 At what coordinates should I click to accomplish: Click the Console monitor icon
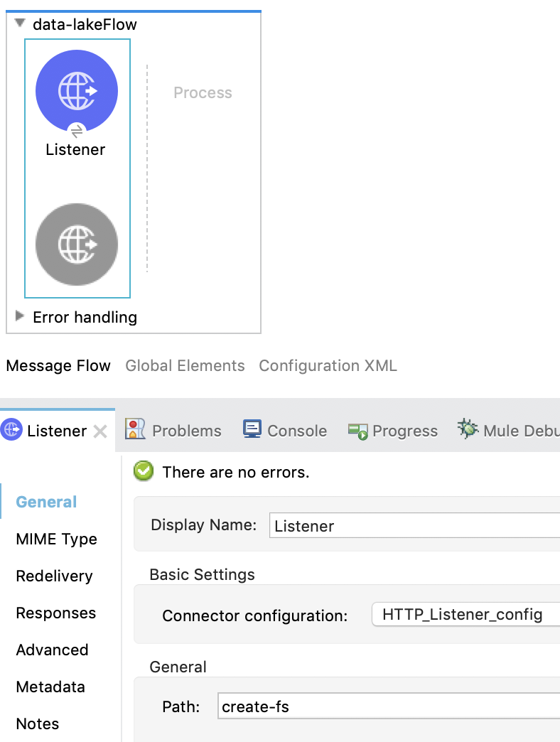tap(252, 430)
